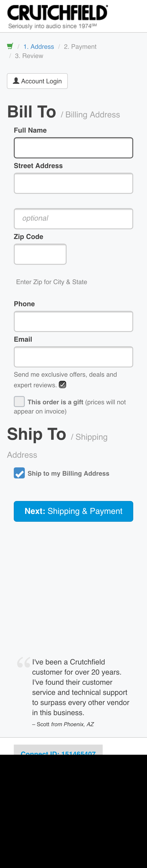Image resolution: width=147 pixels, height=868 pixels.
Task: Focus the Phone number field
Action: click(x=73, y=321)
